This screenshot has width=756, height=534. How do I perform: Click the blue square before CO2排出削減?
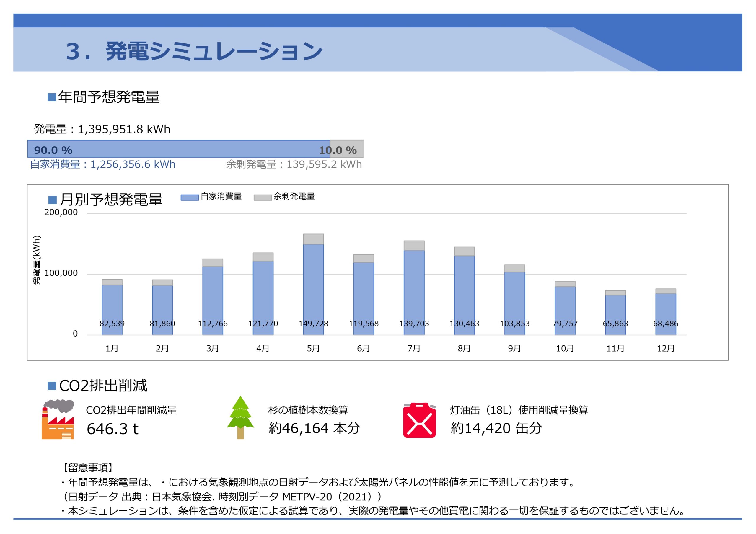[52, 386]
